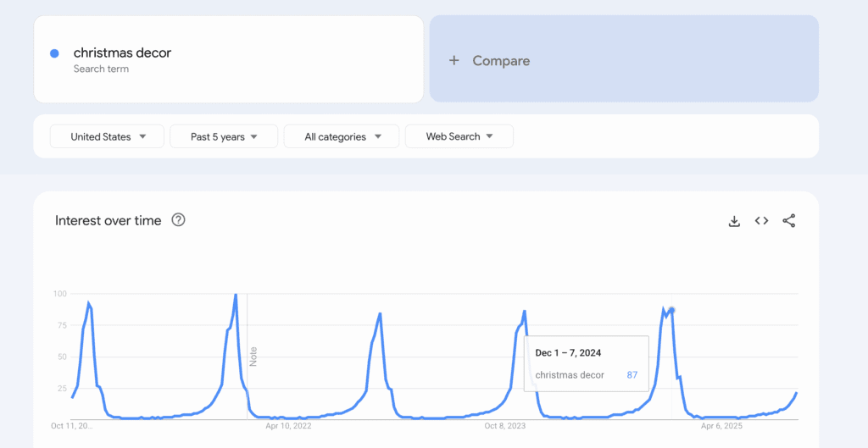Open the Past 5 years time dropdown
This screenshot has width=868, height=448.
[x=224, y=136]
